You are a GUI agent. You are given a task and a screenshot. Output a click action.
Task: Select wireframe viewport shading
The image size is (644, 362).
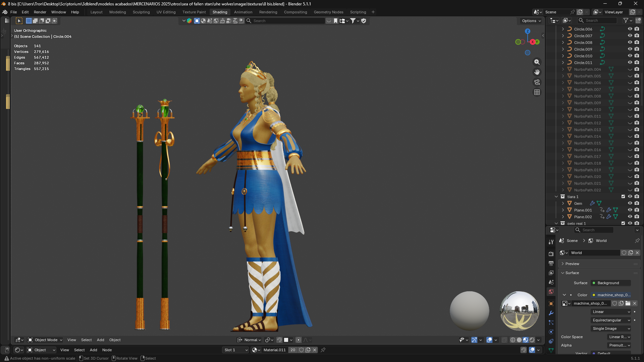tap(513, 340)
